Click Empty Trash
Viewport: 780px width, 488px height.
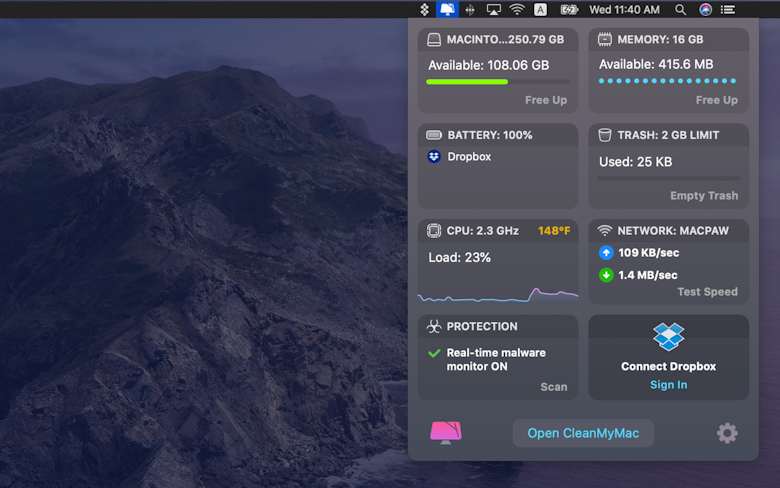pyautogui.click(x=704, y=195)
